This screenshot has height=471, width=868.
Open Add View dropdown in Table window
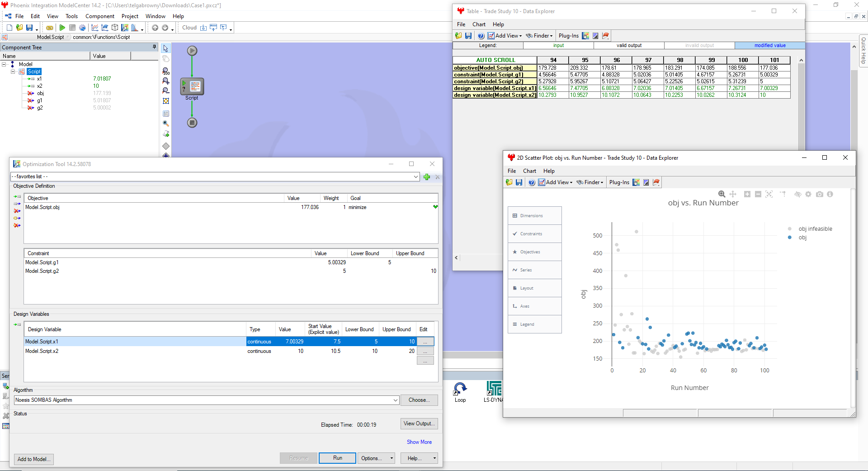[x=505, y=36]
